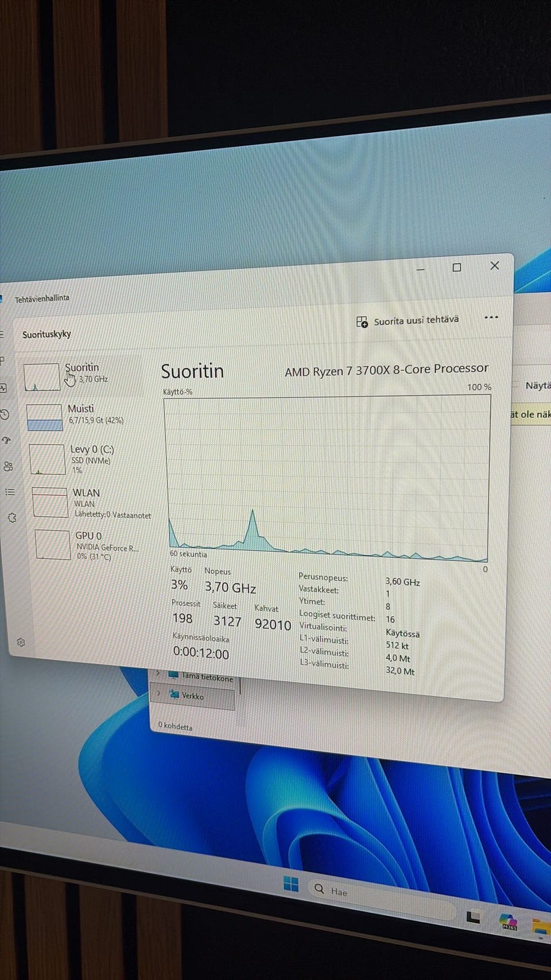Click the Verkko network icon in Explorer
Image resolution: width=551 pixels, height=980 pixels.
click(174, 694)
